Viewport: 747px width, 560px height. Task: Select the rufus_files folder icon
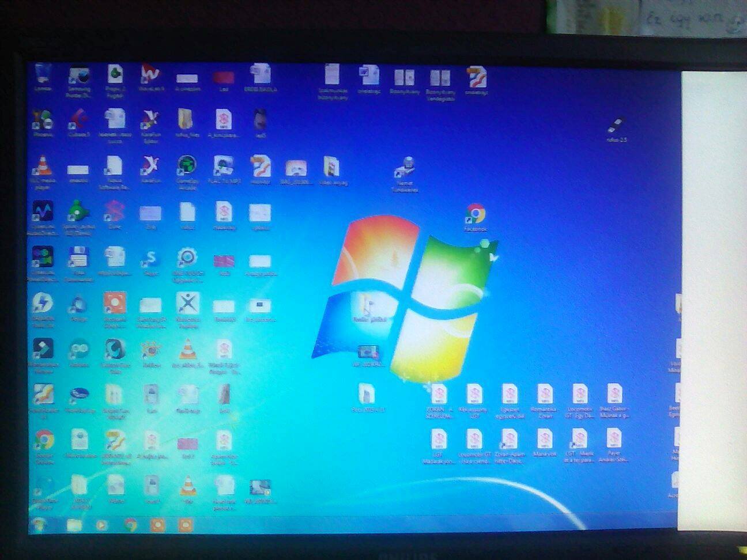pos(186,123)
